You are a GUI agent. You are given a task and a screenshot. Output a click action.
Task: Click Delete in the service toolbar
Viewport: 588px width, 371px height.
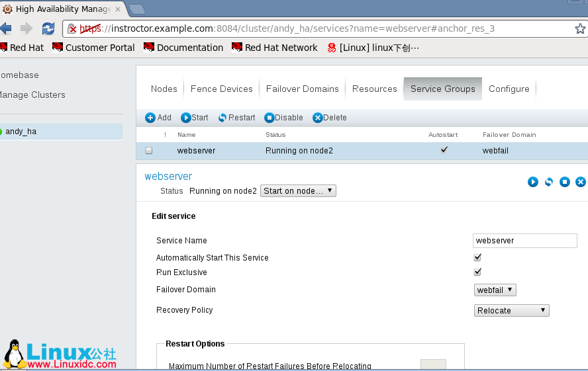click(330, 118)
